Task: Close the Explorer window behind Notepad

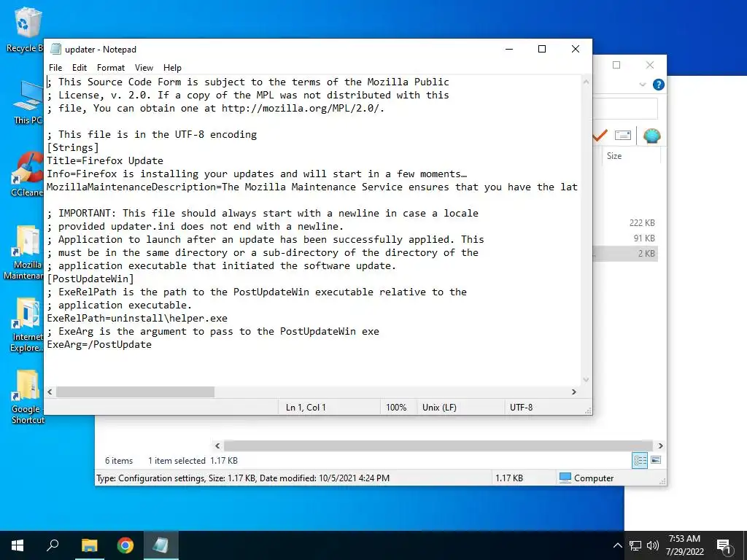Action: (x=650, y=65)
